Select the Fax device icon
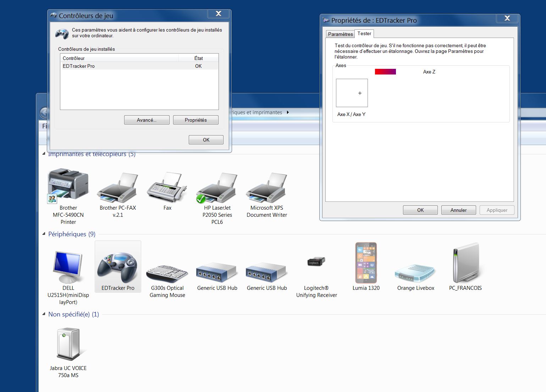 pyautogui.click(x=167, y=187)
